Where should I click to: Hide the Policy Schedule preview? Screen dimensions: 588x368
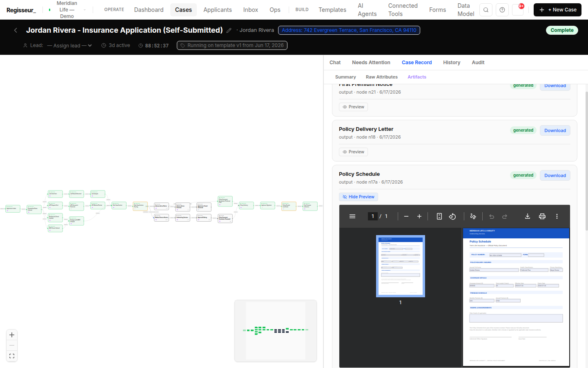point(359,197)
